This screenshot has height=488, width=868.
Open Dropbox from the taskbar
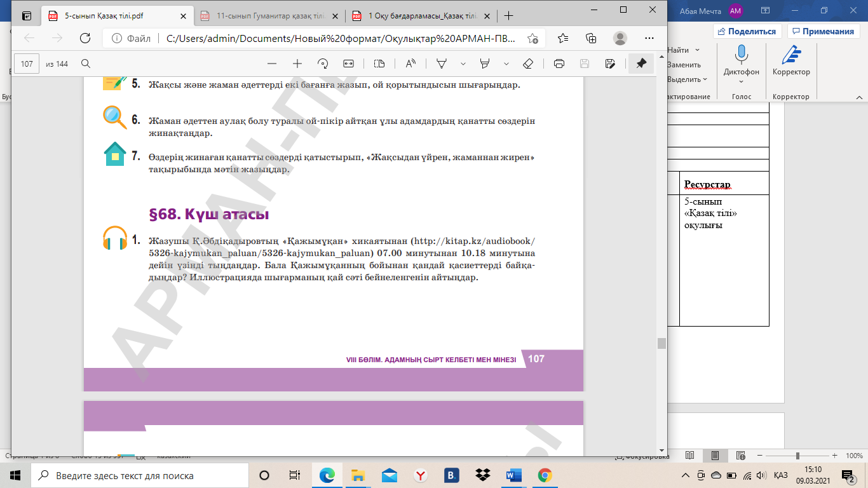click(482, 475)
